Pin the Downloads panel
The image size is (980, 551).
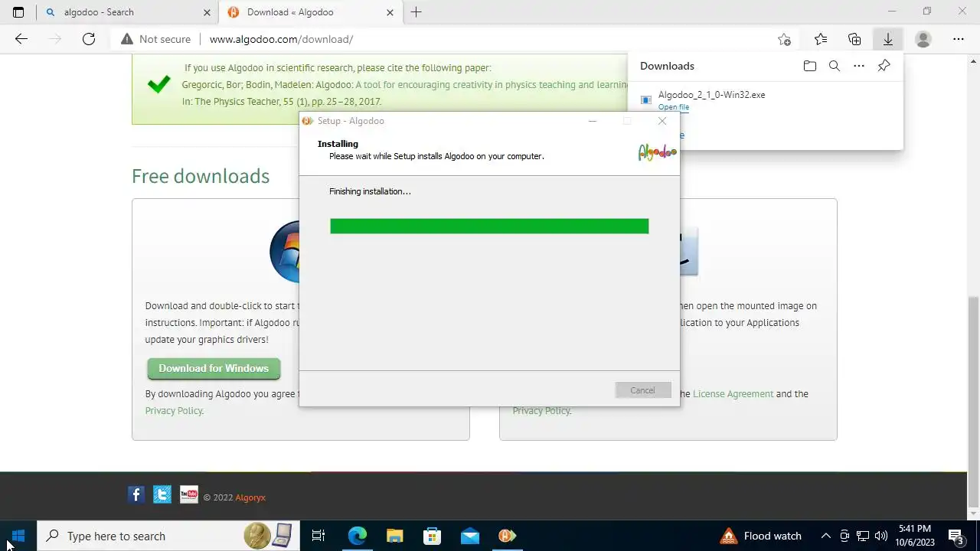click(x=884, y=66)
